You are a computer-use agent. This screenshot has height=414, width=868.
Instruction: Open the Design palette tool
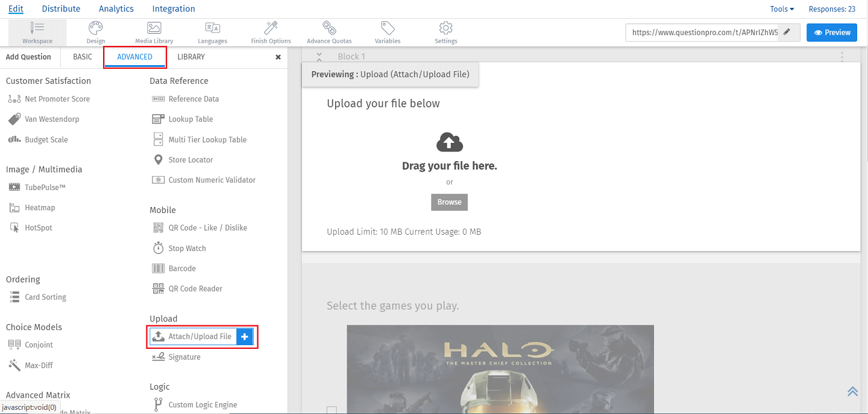pyautogui.click(x=95, y=32)
